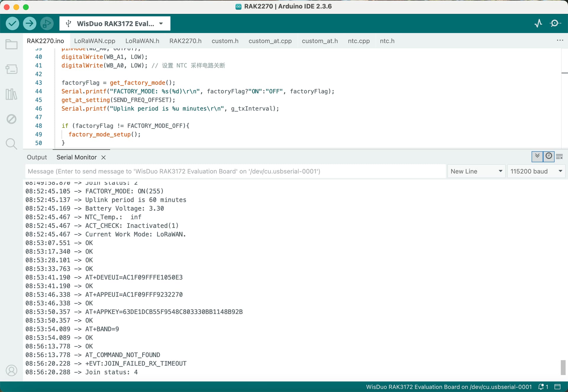
Task: Switch to the LoRaWAN.cpp tab
Action: pyautogui.click(x=95, y=41)
